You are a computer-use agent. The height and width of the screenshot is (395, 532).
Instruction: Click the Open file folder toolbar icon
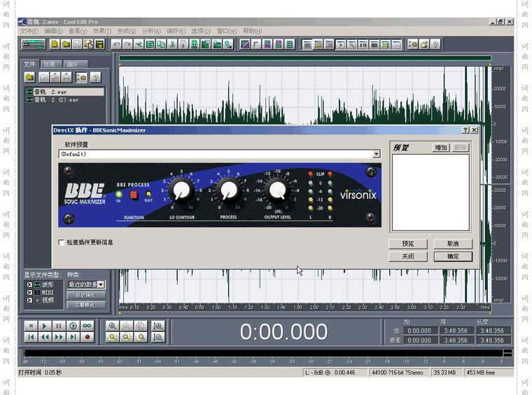66,44
